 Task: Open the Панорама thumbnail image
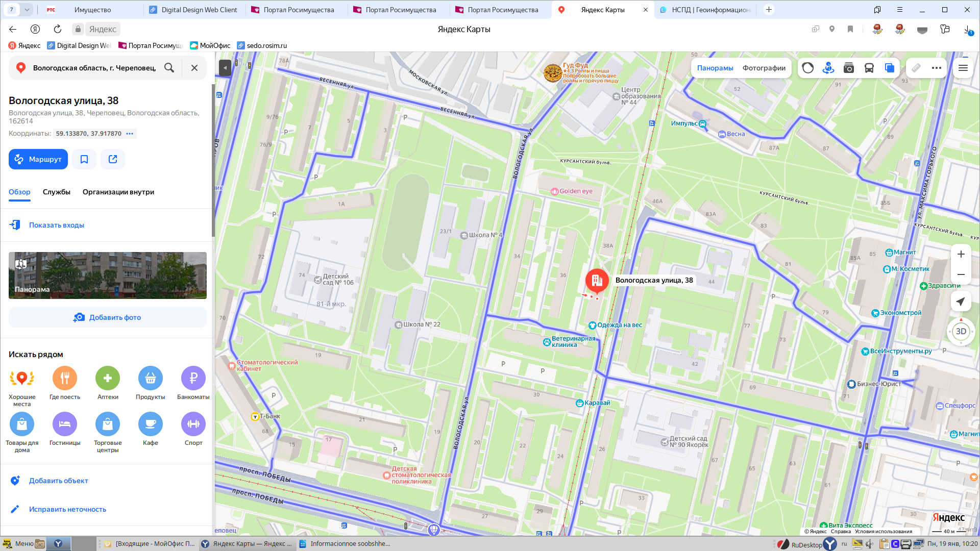[108, 275]
